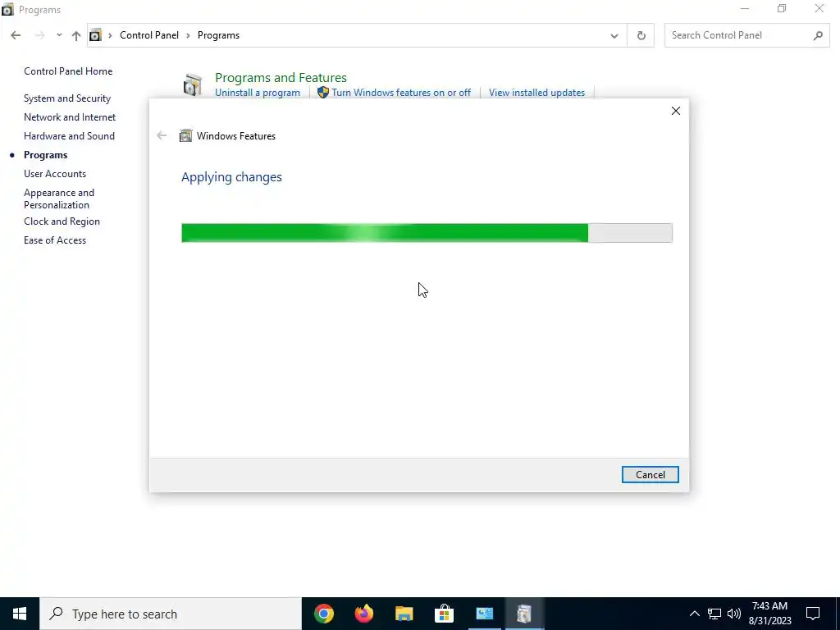Click the back arrow in Windows Features dialog

click(x=162, y=135)
